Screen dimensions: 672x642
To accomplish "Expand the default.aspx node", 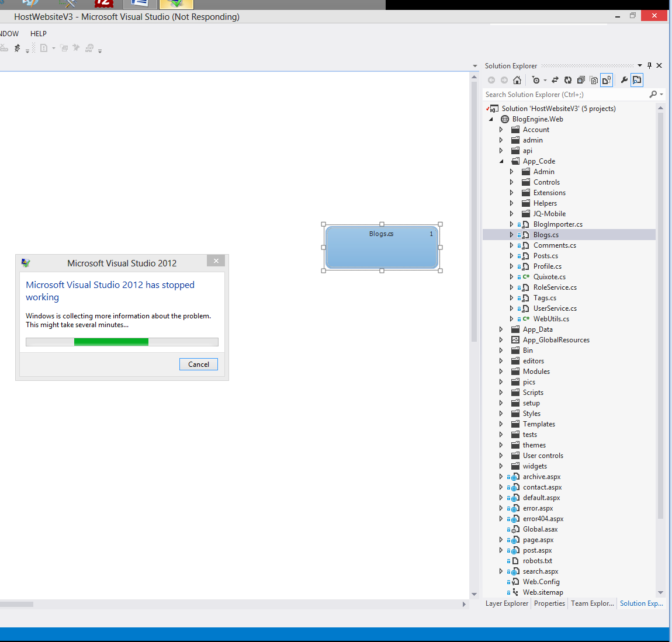I will (x=501, y=498).
